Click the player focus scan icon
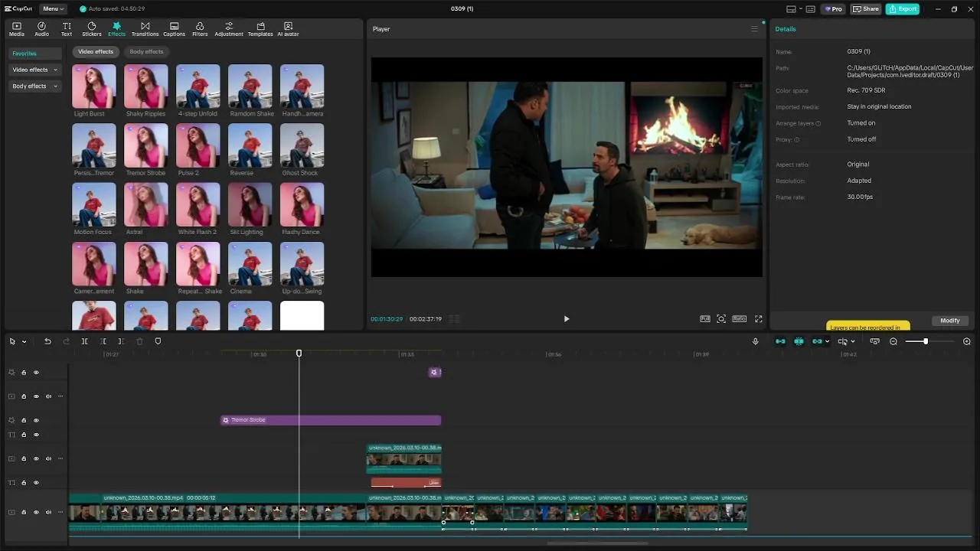This screenshot has width=980, height=551. pyautogui.click(x=721, y=319)
